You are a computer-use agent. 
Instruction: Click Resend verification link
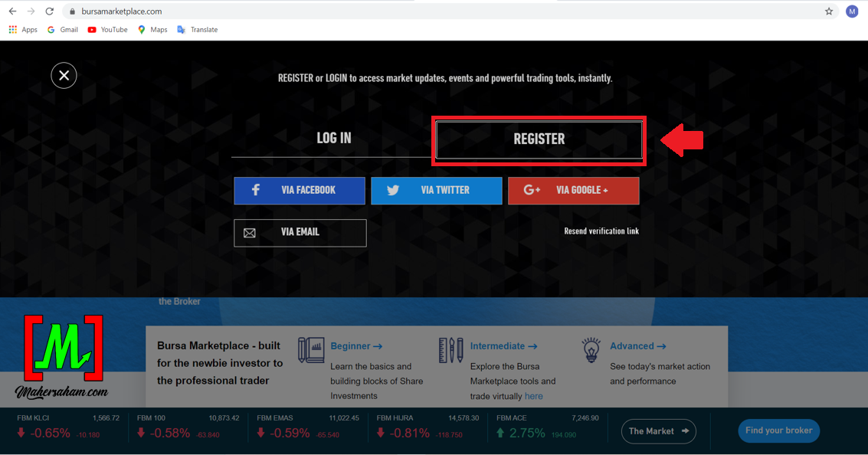(601, 231)
